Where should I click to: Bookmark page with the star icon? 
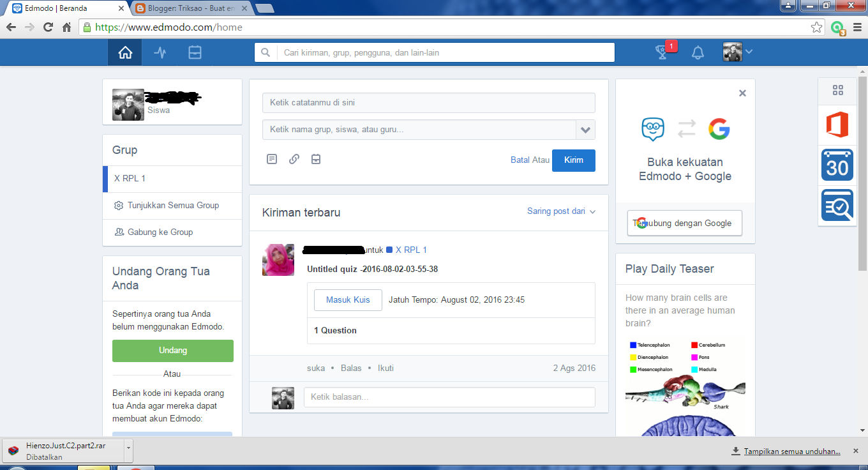(x=816, y=27)
